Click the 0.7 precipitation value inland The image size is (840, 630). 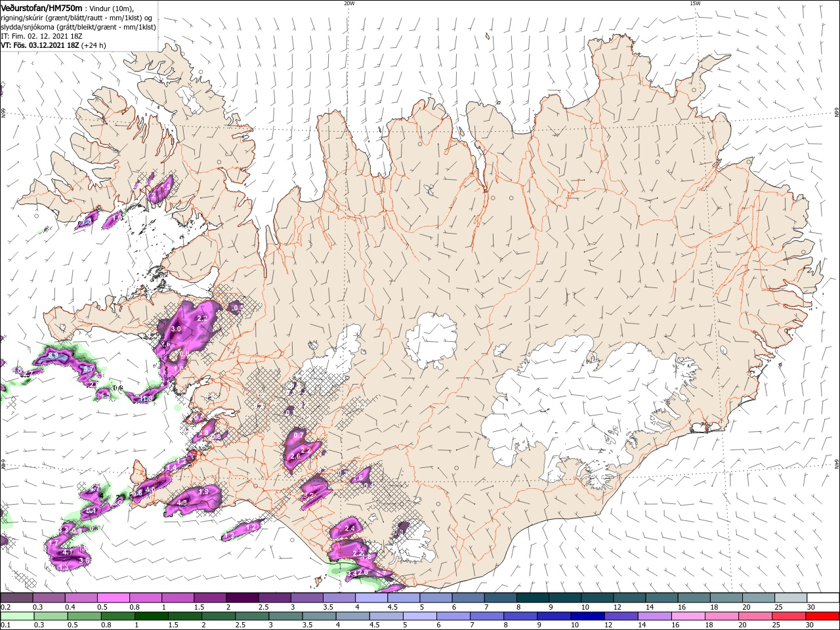click(x=299, y=435)
